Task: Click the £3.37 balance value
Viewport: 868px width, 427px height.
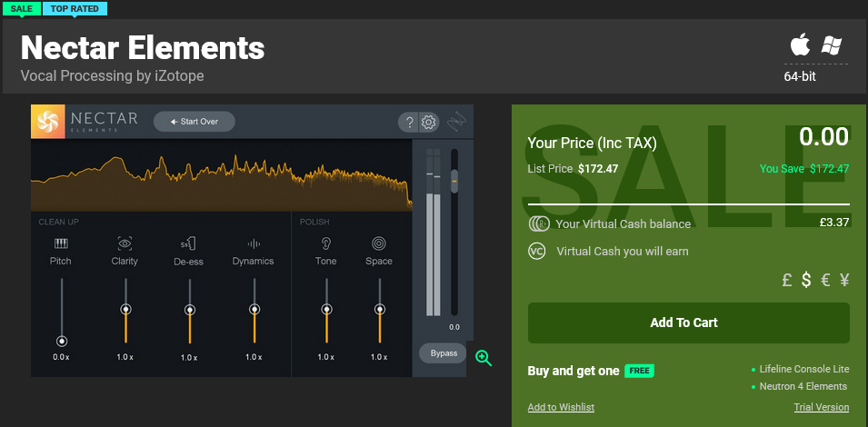Action: pyautogui.click(x=834, y=223)
